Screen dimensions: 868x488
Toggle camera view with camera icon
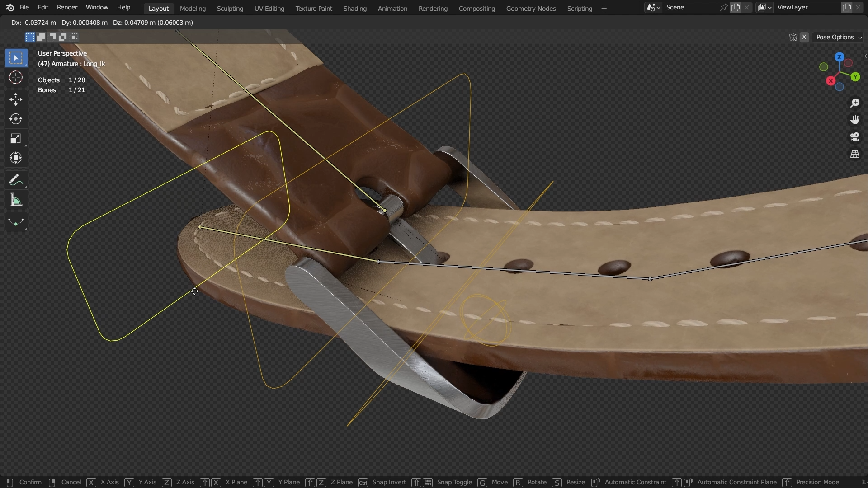[x=854, y=137]
